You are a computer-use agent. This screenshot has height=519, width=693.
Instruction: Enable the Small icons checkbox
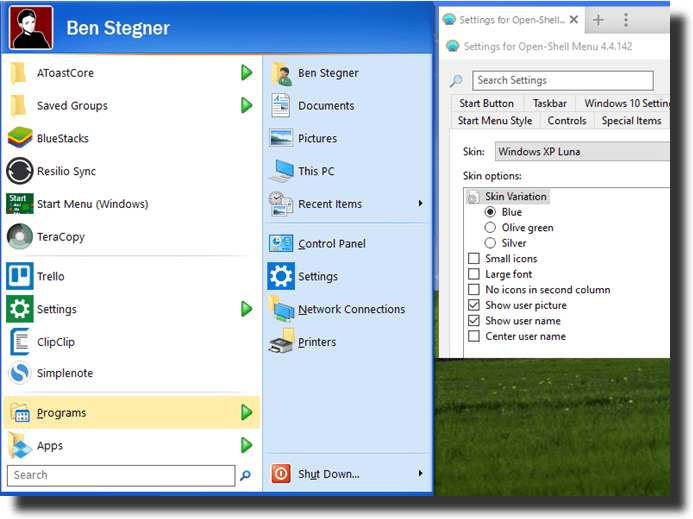coord(474,259)
